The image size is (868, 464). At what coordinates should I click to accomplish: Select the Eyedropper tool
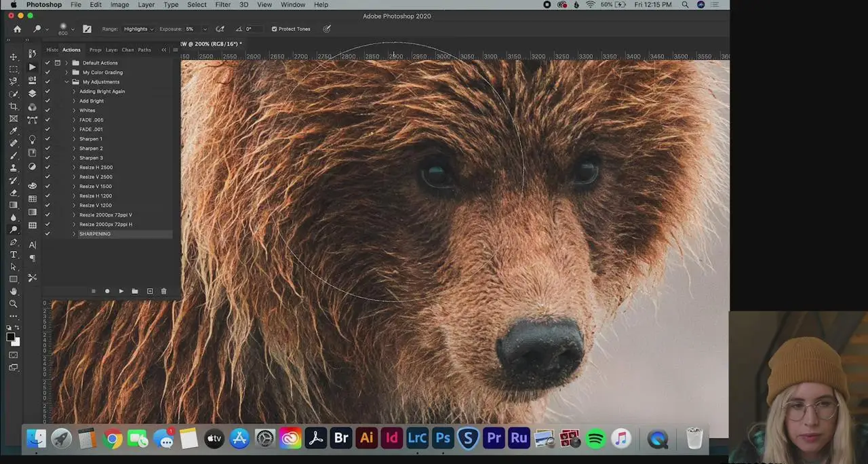(13, 131)
